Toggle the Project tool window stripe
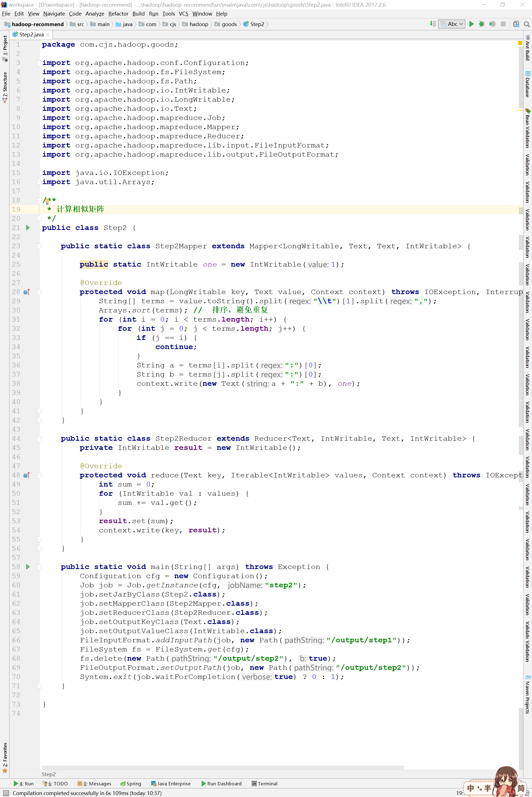 (x=5, y=46)
